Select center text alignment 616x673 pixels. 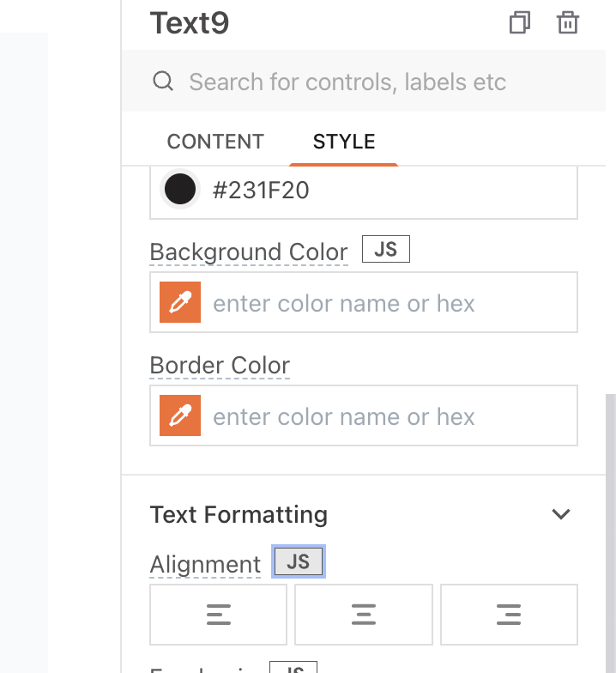[x=364, y=615]
